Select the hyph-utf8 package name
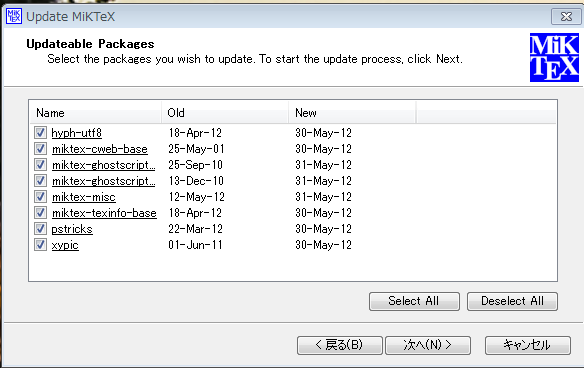This screenshot has height=368, width=584. pyautogui.click(x=76, y=133)
